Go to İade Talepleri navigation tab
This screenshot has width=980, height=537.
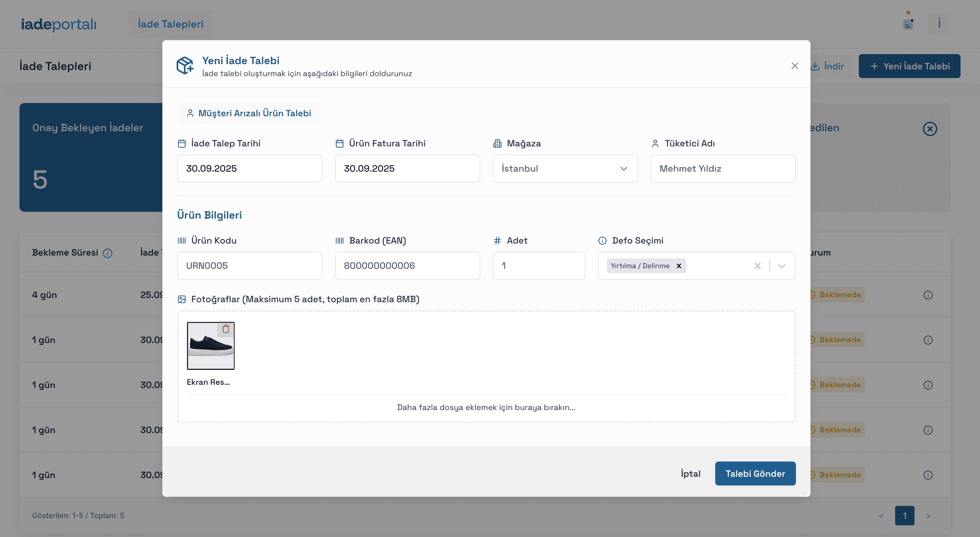[170, 24]
